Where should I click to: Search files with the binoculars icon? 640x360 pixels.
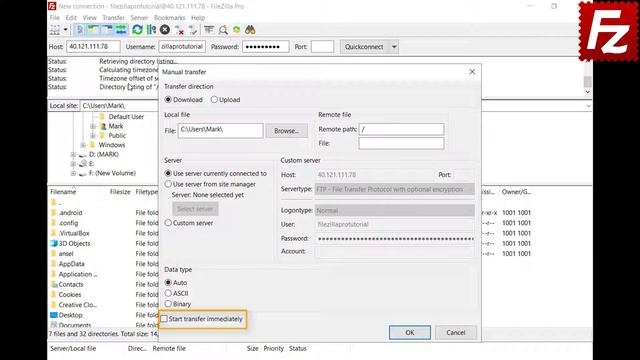[250, 30]
